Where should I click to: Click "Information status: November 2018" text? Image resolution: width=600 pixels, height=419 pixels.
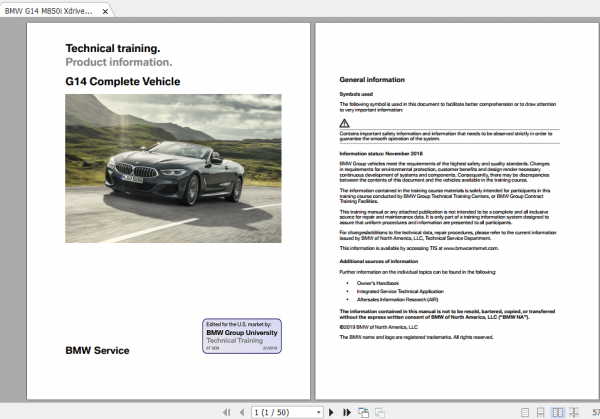tap(381, 154)
